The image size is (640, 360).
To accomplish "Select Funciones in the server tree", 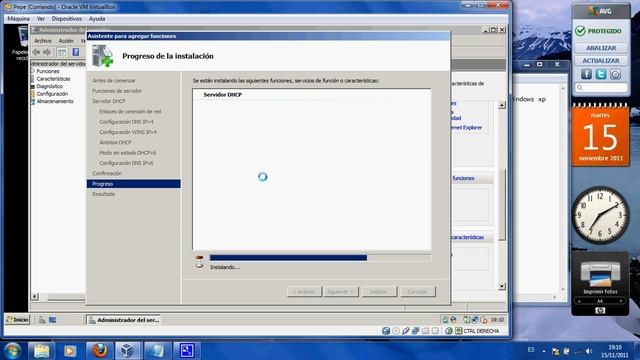I will [48, 71].
